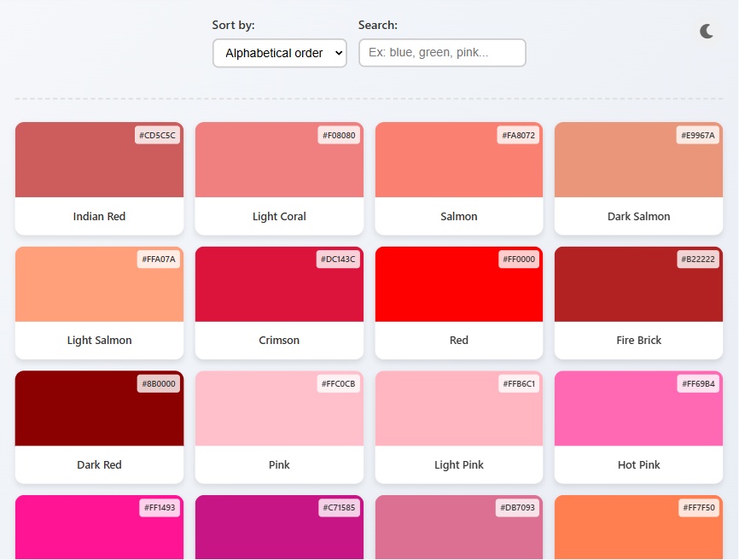Click the Fire Brick color name

638,340
